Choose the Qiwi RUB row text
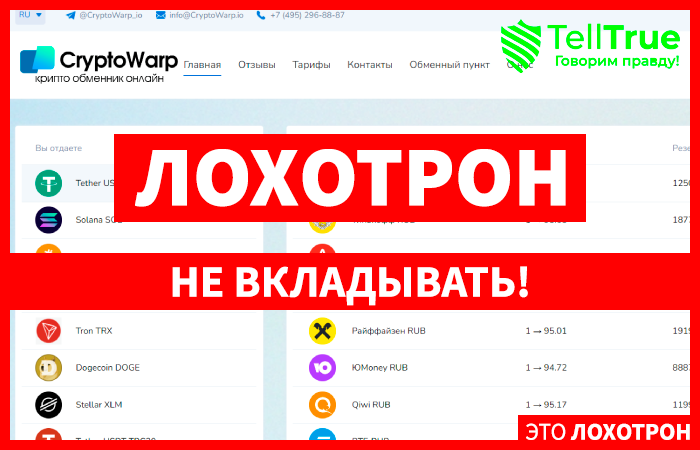Screen dimensions: 700x450 pos(371,405)
